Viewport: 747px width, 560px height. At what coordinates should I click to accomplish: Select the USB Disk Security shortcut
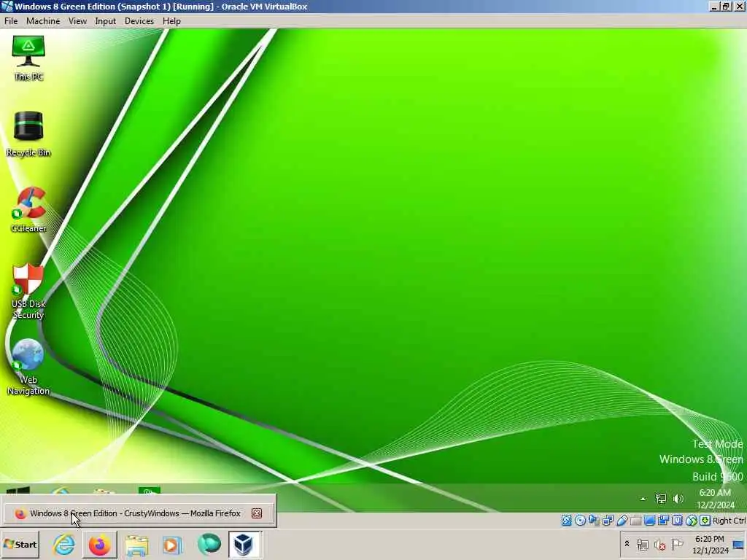(x=28, y=291)
